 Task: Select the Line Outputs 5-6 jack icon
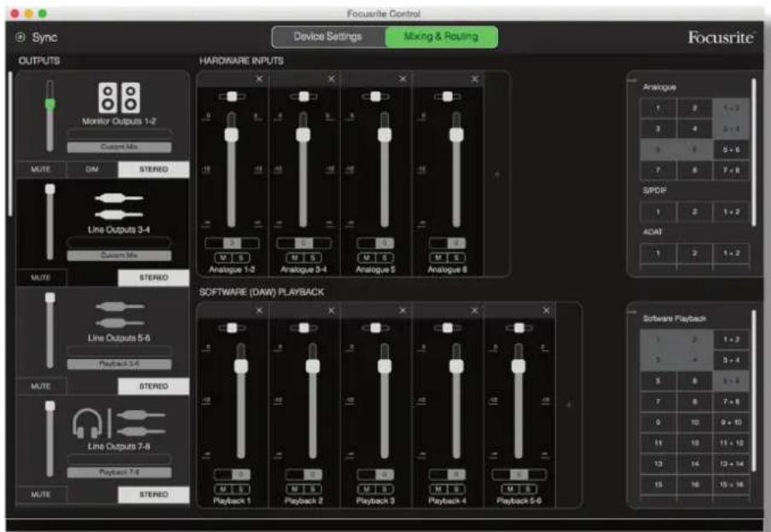click(x=119, y=315)
